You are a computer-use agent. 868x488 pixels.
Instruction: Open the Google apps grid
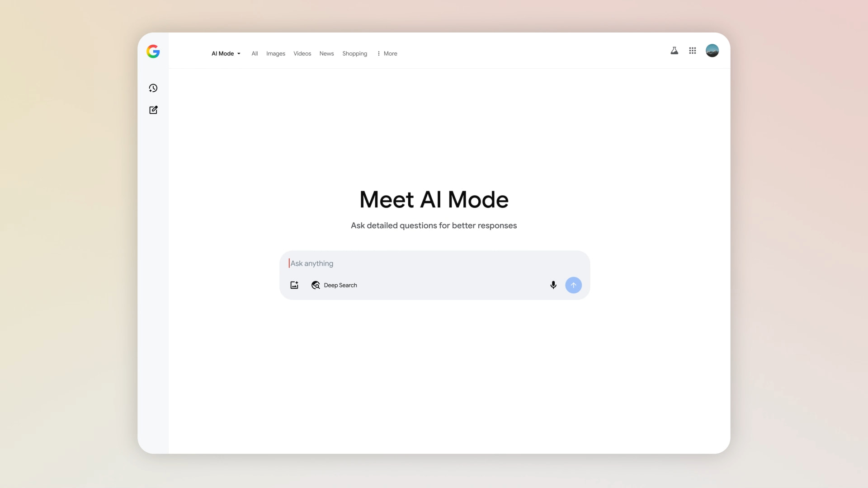[x=693, y=51]
